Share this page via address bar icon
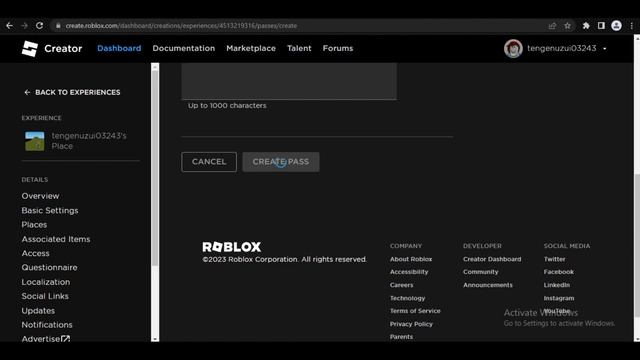 pyautogui.click(x=552, y=26)
